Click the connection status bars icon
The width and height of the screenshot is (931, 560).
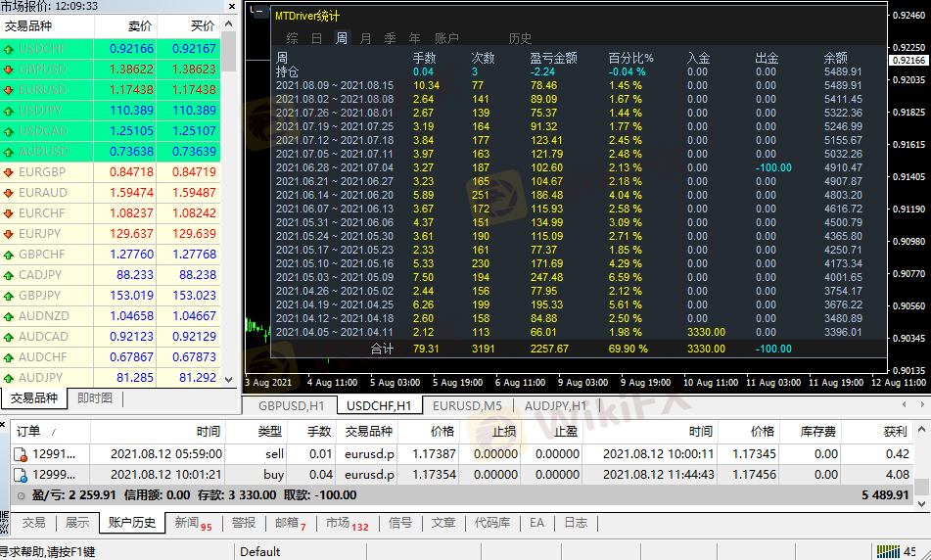pos(888,551)
